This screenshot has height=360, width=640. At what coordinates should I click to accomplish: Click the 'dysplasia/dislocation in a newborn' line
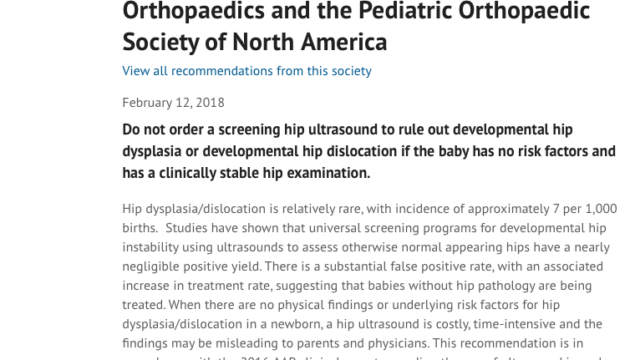(x=362, y=324)
